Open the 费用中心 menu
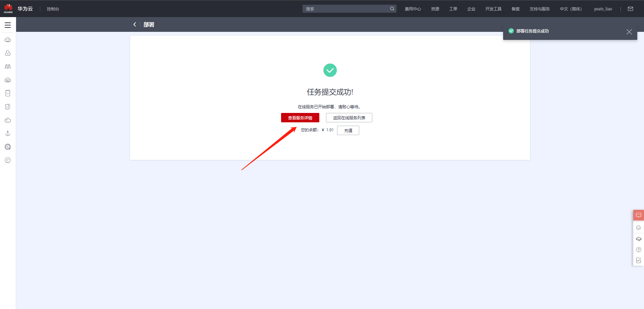Viewport: 644px width, 309px height. [x=413, y=9]
